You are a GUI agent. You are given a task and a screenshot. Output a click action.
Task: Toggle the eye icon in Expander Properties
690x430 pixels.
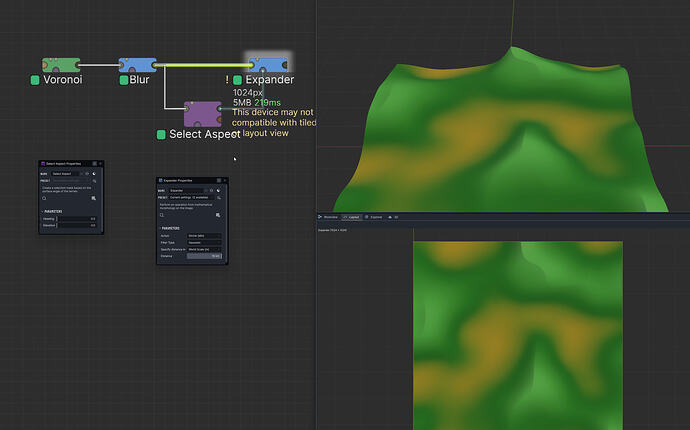211,191
